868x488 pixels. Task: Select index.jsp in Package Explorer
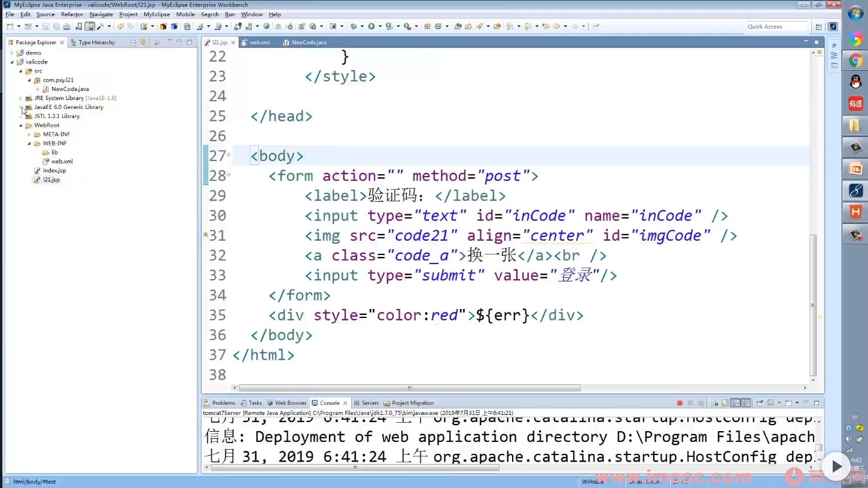(x=54, y=171)
